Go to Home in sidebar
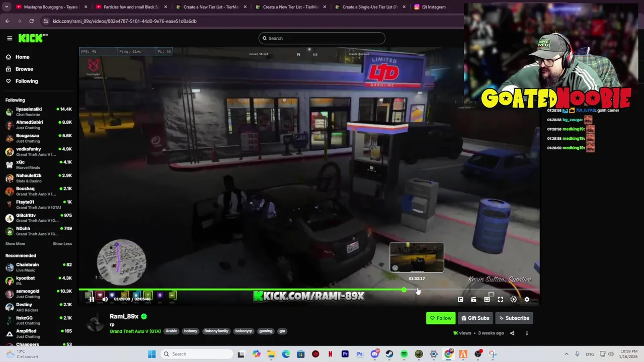The height and width of the screenshot is (362, 644). 22,57
